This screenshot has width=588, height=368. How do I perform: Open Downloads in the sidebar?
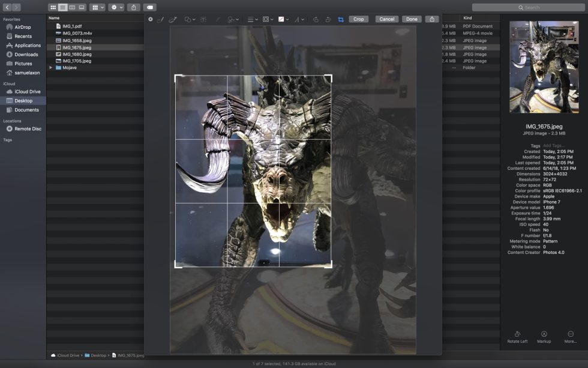pos(26,55)
